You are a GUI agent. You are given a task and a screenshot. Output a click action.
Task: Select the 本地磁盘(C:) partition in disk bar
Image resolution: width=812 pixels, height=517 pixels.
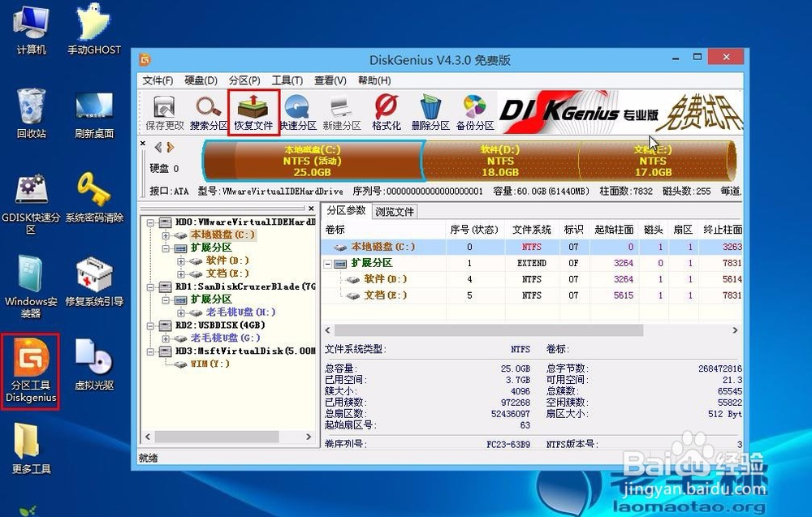[x=313, y=161]
